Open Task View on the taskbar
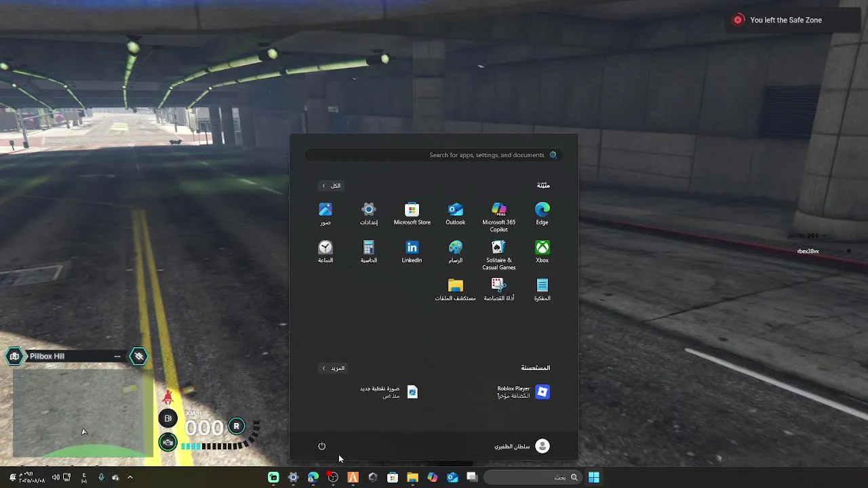 pos(472,477)
